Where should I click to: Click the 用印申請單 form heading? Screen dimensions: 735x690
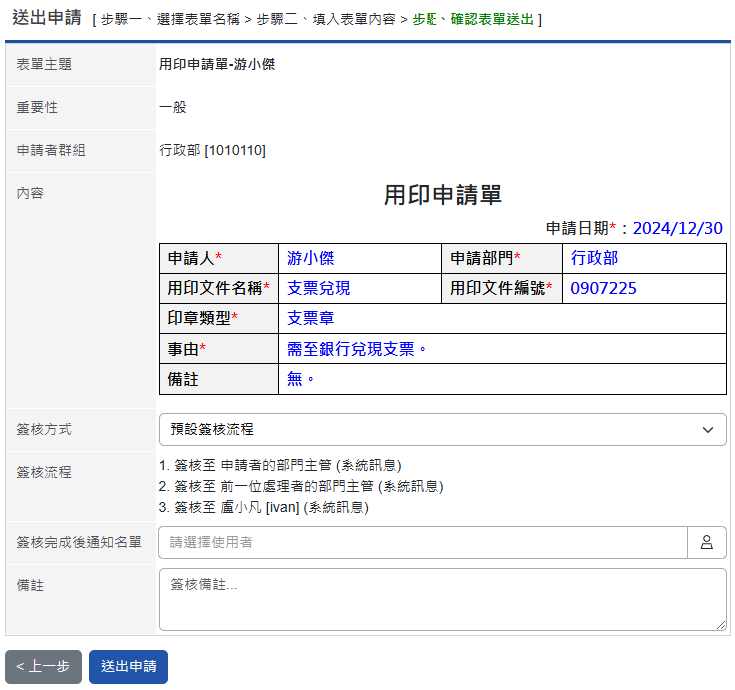[442, 195]
